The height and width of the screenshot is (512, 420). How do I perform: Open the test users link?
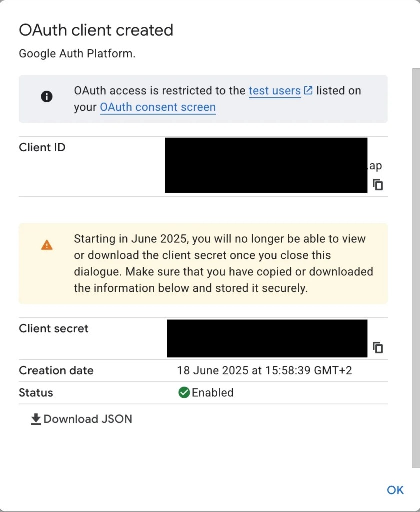click(x=275, y=91)
